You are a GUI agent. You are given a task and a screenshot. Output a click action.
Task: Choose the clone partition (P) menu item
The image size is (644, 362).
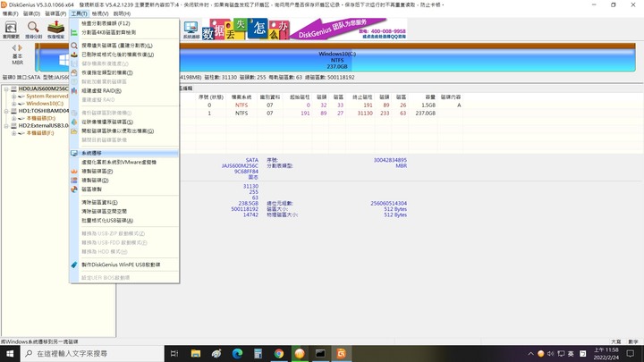(124, 171)
